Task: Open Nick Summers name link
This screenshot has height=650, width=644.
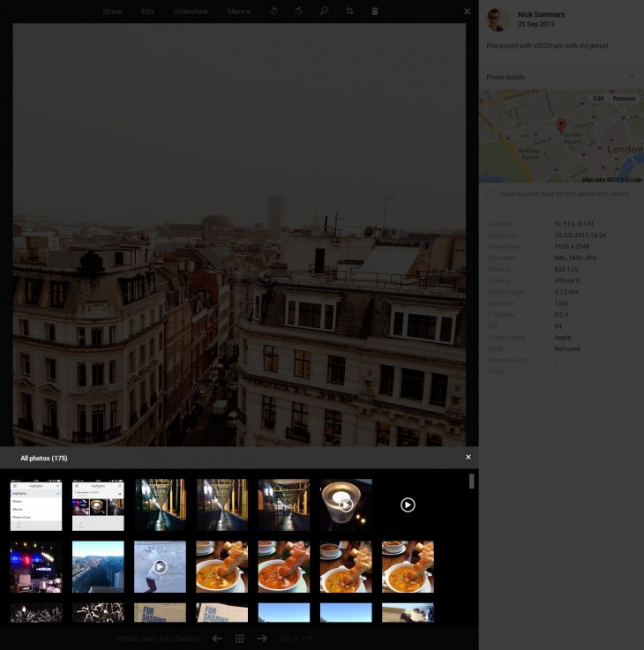Action: tap(541, 14)
